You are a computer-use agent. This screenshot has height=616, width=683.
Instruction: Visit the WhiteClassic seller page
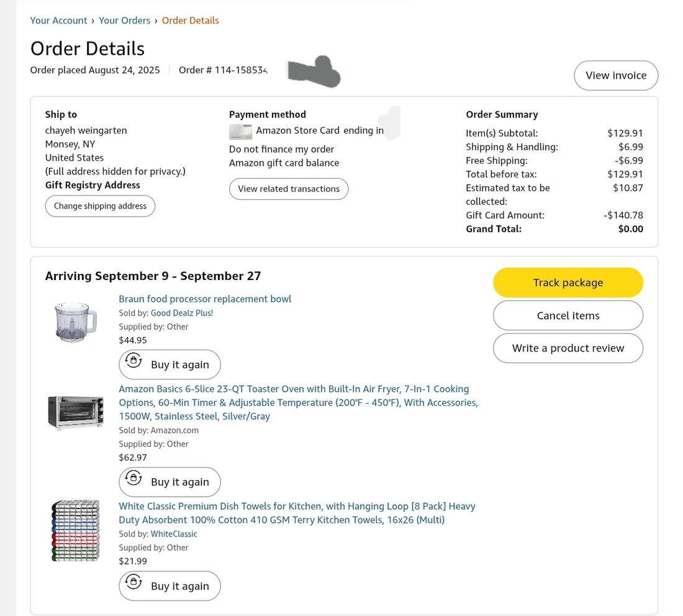tap(174, 534)
